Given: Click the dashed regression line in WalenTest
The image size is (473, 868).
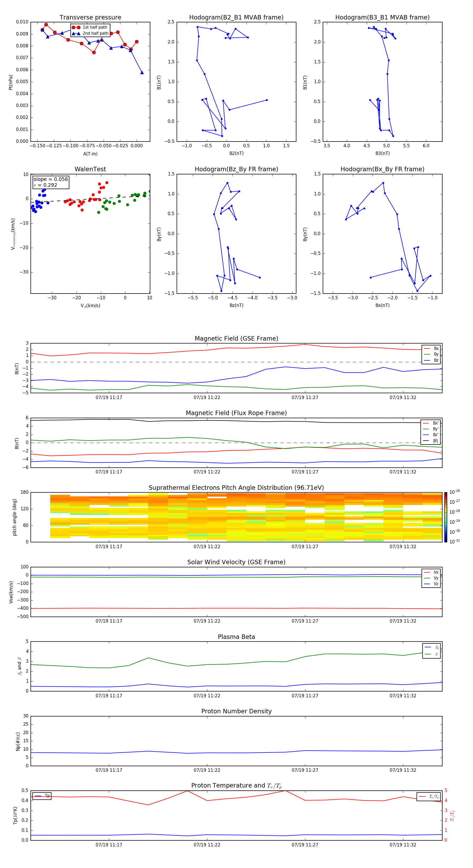Looking at the screenshot, I should pyautogui.click(x=90, y=199).
